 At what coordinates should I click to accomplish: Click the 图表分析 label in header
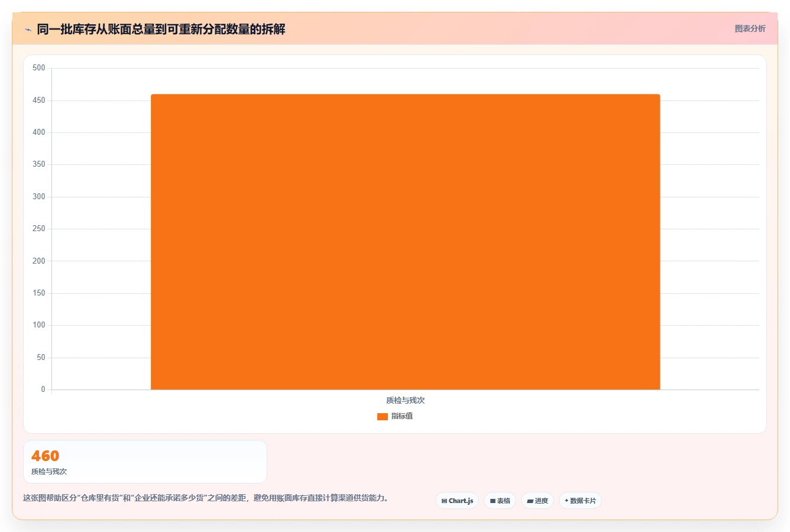click(750, 28)
